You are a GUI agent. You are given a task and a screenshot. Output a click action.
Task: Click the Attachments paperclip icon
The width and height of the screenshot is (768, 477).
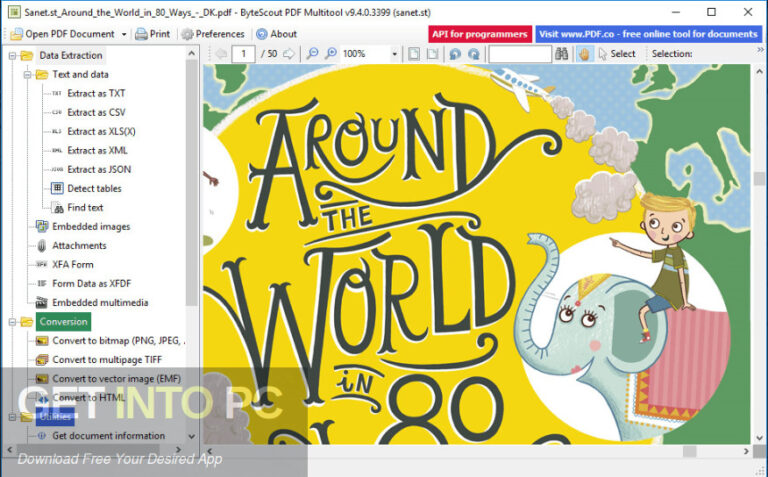coord(42,245)
